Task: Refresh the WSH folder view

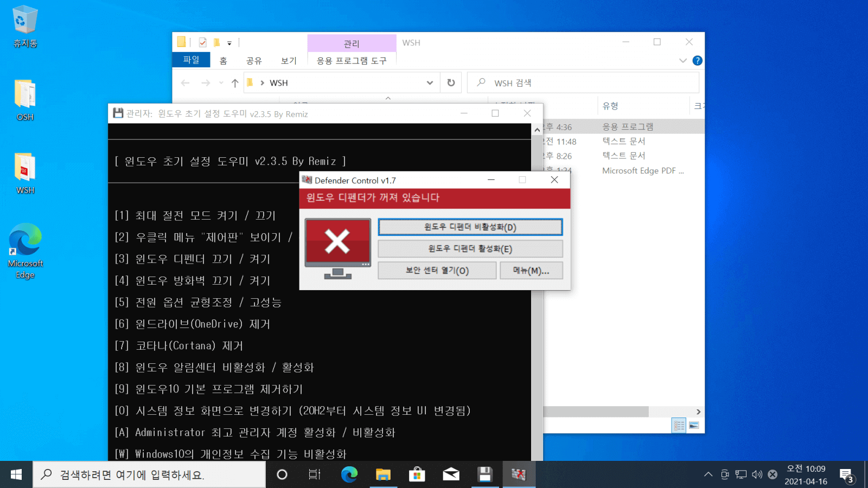Action: tap(451, 83)
